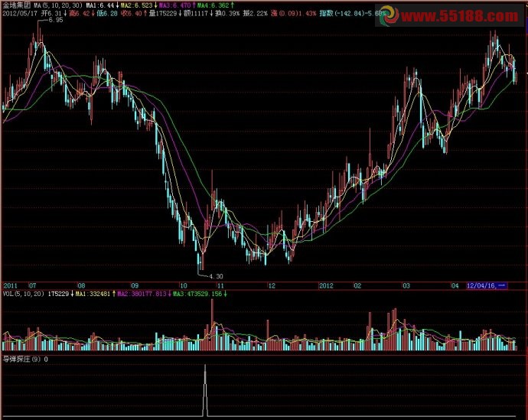528x420 pixels.
Task: Click the 4.30 low price label
Action: (x=216, y=276)
